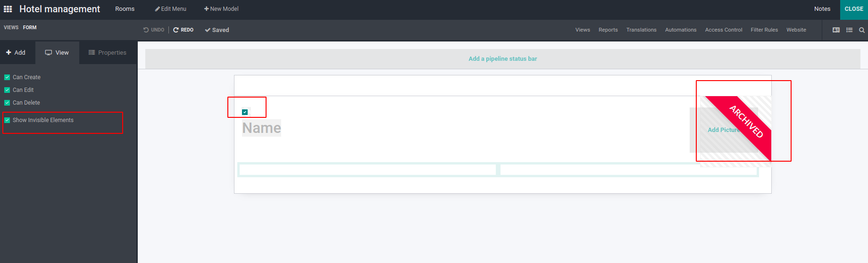Click the Name title field
The height and width of the screenshot is (263, 868).
[x=261, y=128]
